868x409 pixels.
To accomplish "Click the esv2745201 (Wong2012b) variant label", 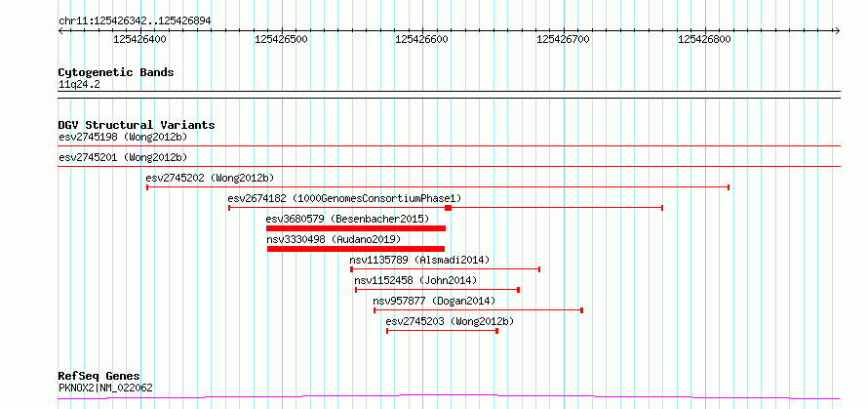I will [x=123, y=157].
